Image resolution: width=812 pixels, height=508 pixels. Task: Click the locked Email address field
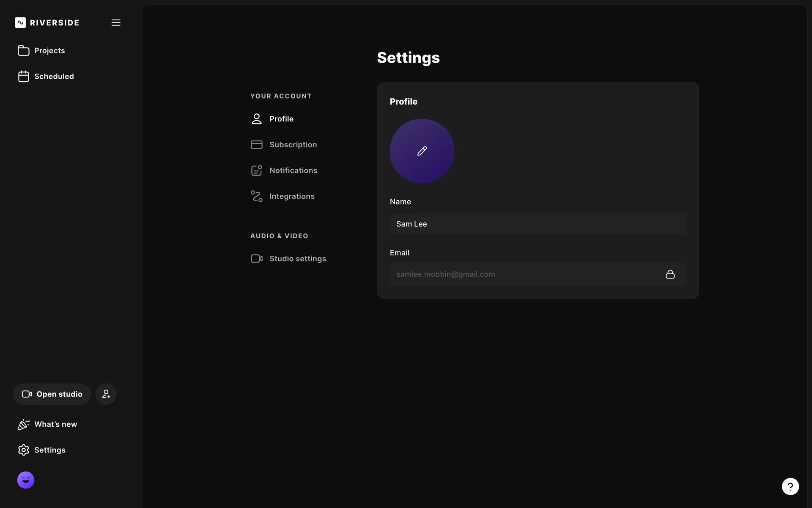(x=524, y=274)
